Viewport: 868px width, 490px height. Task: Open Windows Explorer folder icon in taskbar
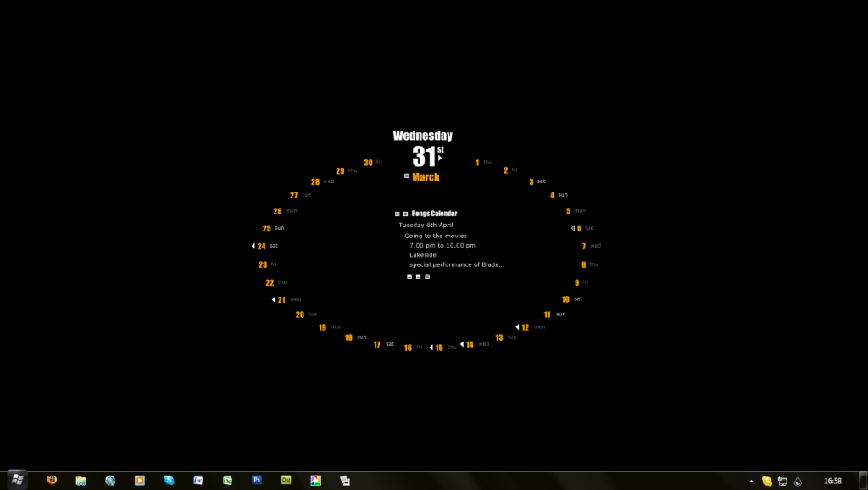(x=81, y=481)
